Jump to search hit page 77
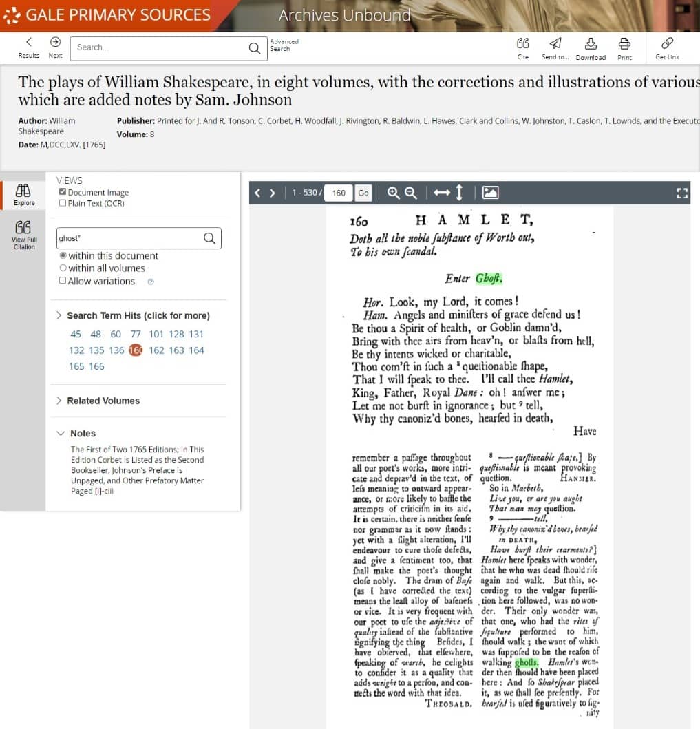The height and width of the screenshot is (729, 700). (136, 334)
